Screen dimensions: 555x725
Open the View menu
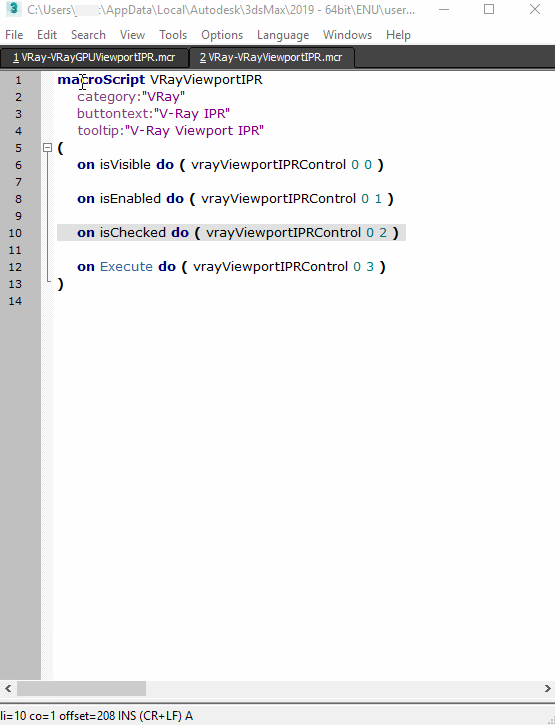click(132, 35)
